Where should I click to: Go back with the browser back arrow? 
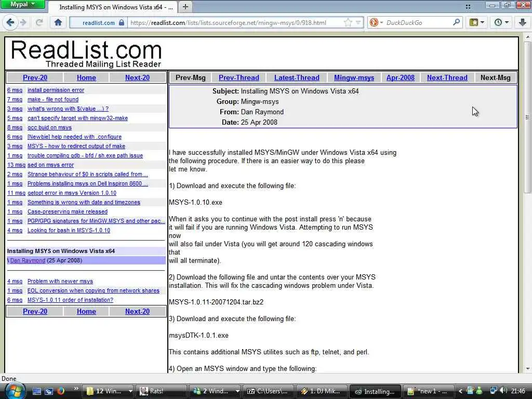pyautogui.click(x=10, y=23)
